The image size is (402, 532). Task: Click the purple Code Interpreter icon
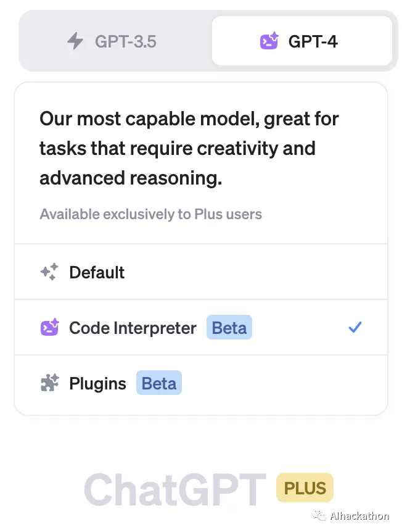[x=50, y=328]
